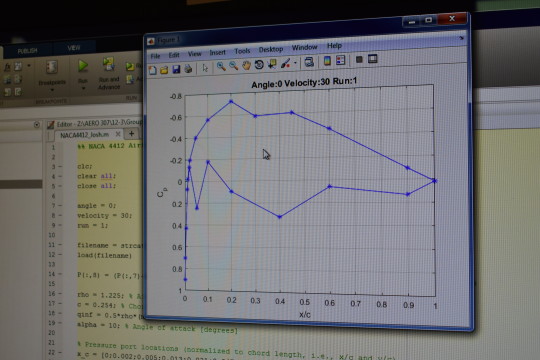Screen dimensions: 540x360
Task: Click code line 'velocity = 30;'
Action: (x=104, y=216)
